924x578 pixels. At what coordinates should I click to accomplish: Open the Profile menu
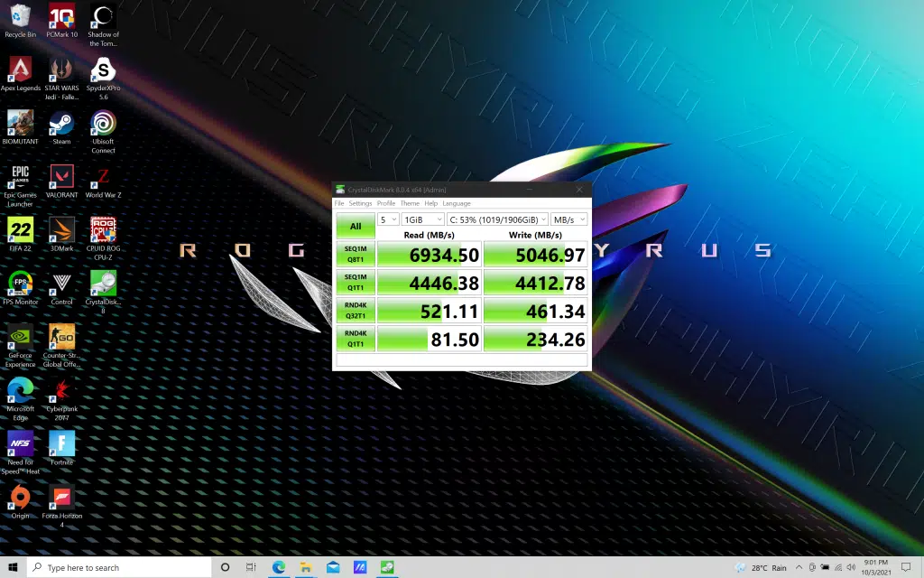pos(386,203)
